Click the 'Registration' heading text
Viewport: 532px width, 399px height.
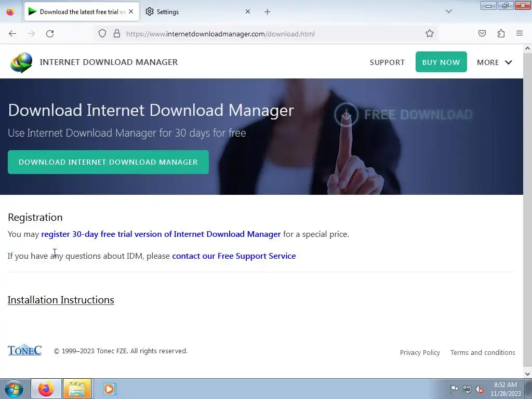(x=35, y=217)
